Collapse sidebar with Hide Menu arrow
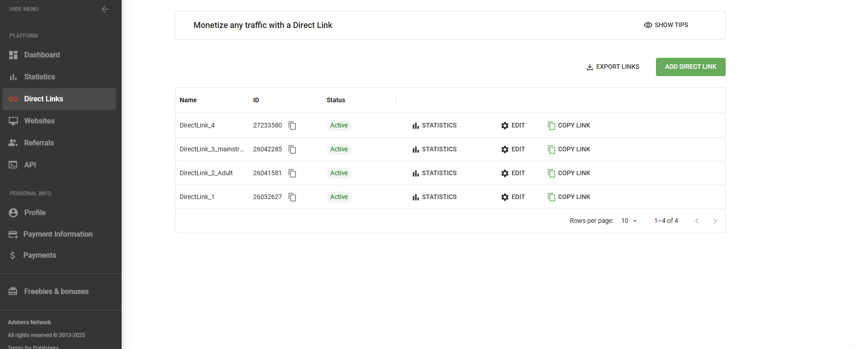Screen dimensions: 868x349 (x=105, y=9)
